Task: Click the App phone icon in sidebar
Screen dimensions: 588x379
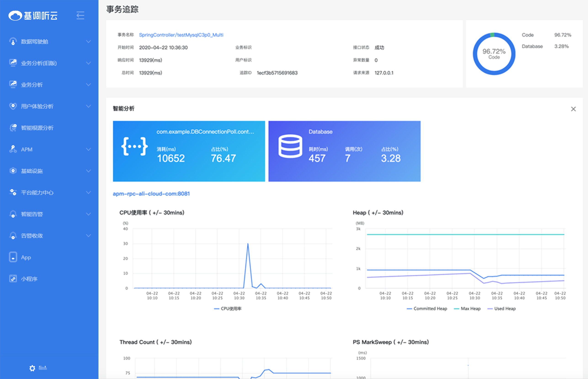Action: click(13, 257)
